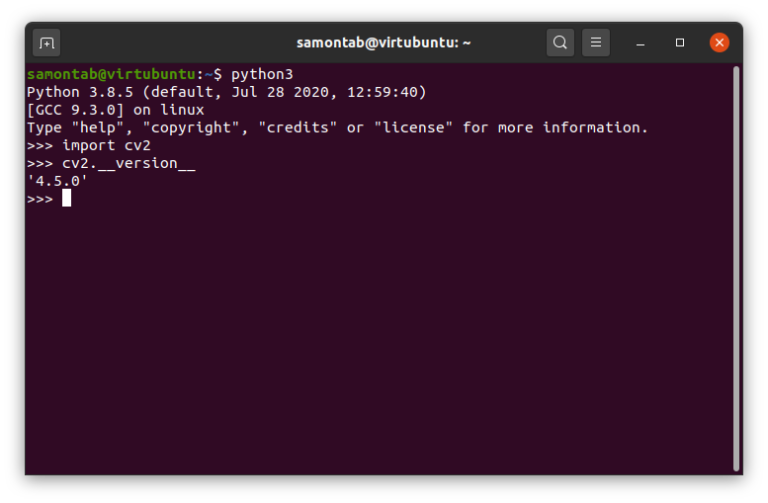This screenshot has width=768, height=503.
Task: Click the [GCC 9.3.0] on linux line
Action: tap(115, 110)
